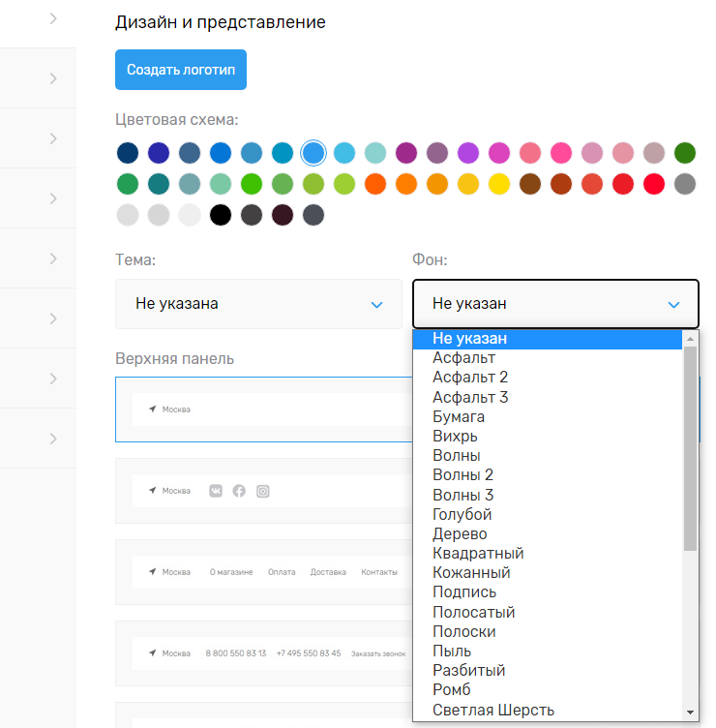Image resolution: width=716 pixels, height=728 pixels.
Task: Pick Волны 2 background option
Action: click(547, 475)
